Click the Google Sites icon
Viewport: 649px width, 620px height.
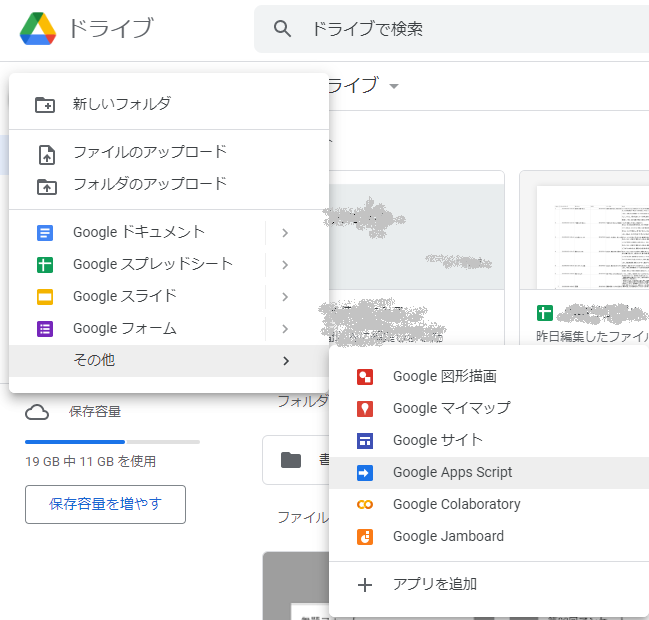click(365, 441)
